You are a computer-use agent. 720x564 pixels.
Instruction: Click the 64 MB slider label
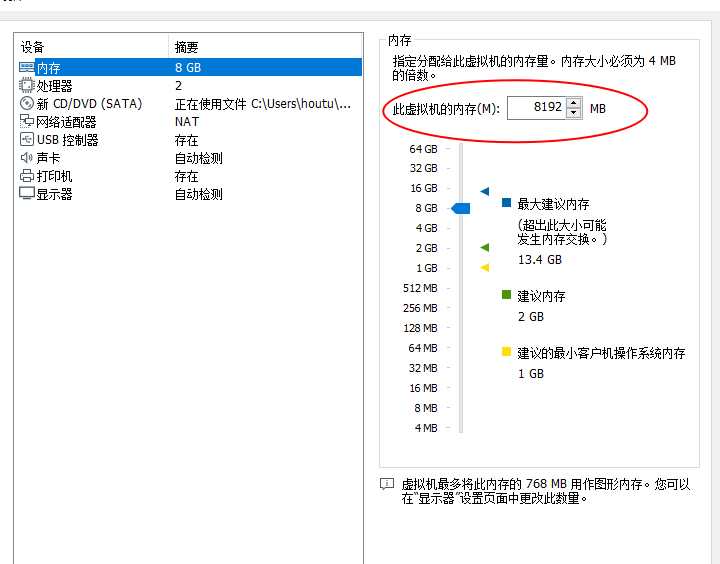(x=423, y=348)
